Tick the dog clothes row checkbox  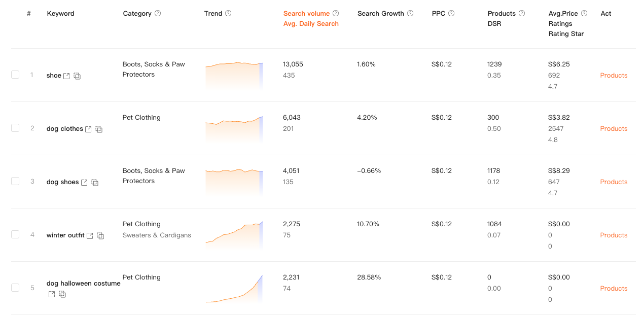point(15,128)
